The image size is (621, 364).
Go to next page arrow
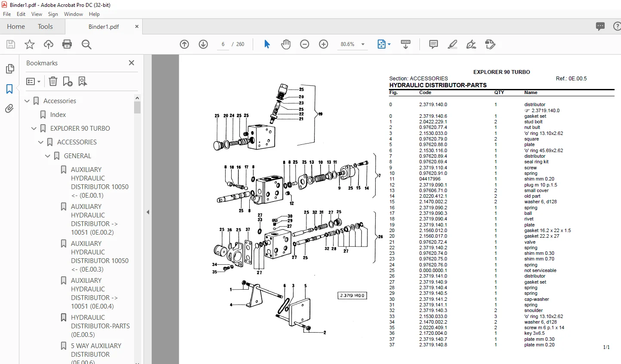203,44
